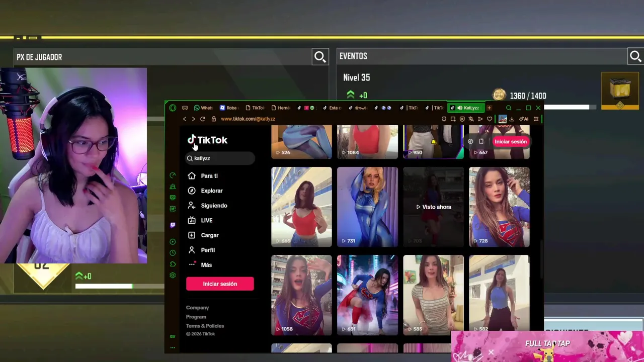Screen dimensions: 644x362
Task: Open the video marked Visto ahora
Action: tap(433, 207)
